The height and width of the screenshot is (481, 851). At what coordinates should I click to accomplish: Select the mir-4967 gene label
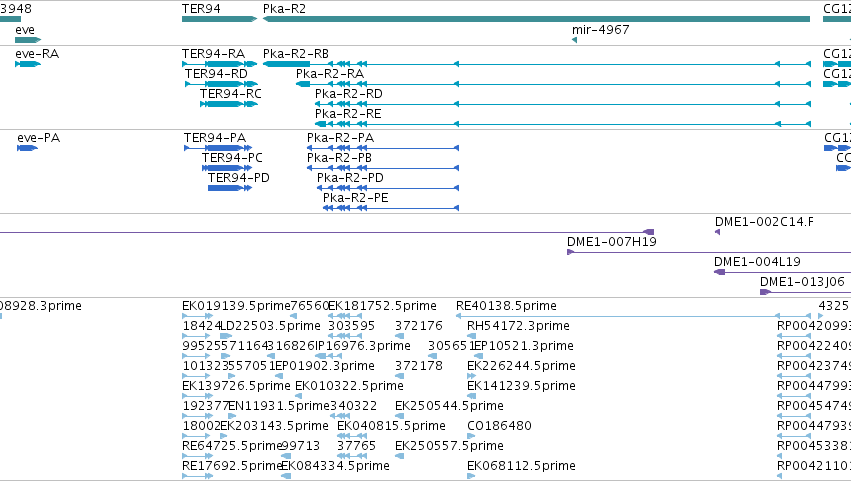[601, 30]
